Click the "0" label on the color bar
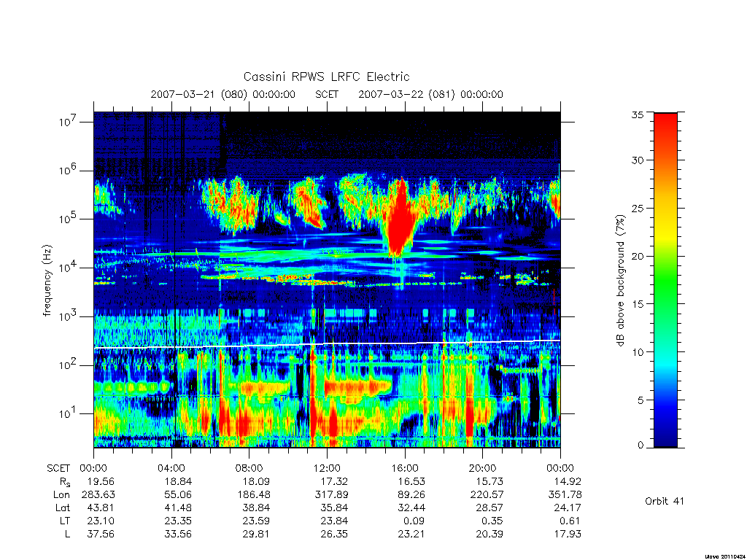Screen dimensions: 747x560 coord(640,446)
